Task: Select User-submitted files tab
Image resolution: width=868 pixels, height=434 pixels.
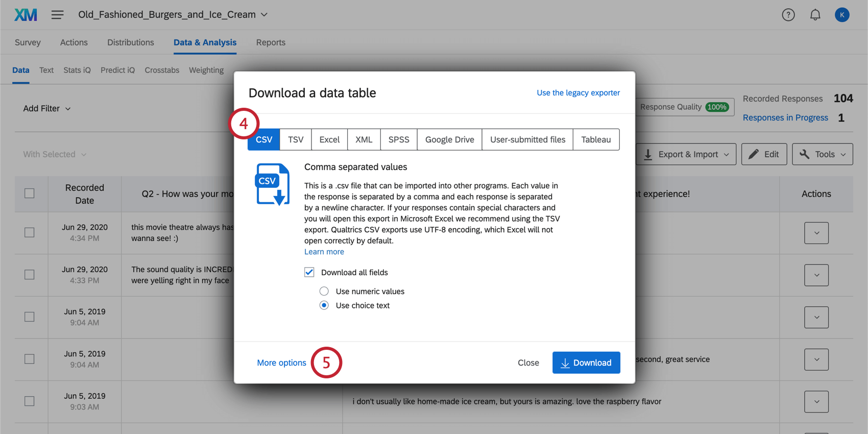Action: tap(528, 139)
